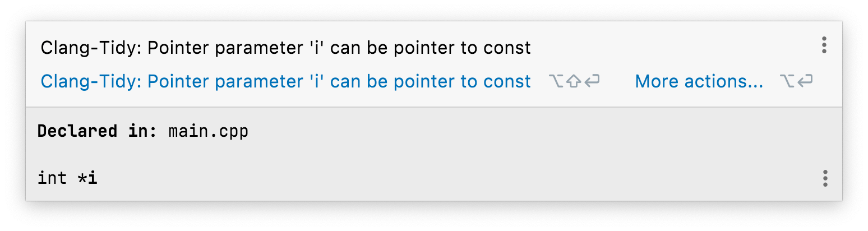
Task: Click the 'int' keyword in the declaration
Action: 53,178
